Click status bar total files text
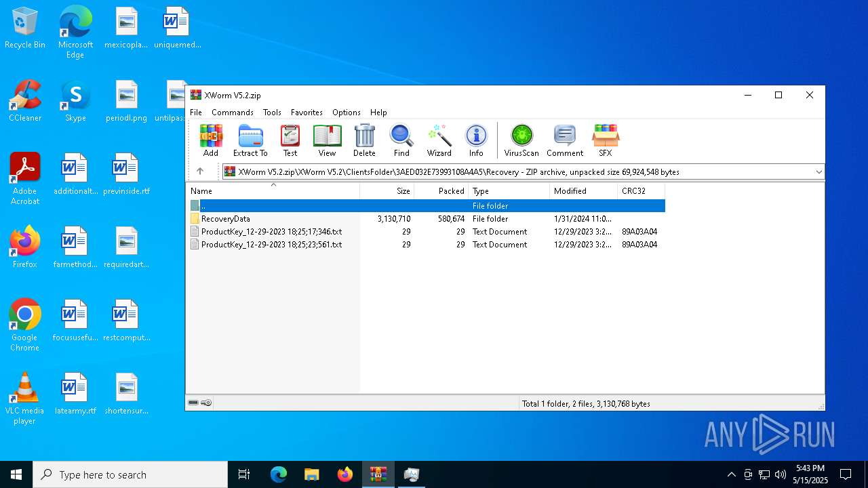 click(x=586, y=403)
